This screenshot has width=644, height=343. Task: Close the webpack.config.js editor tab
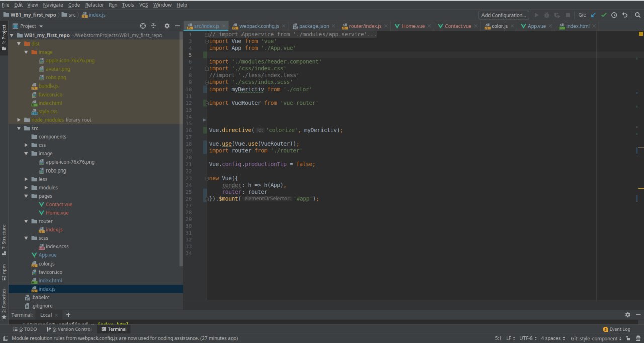pos(283,26)
